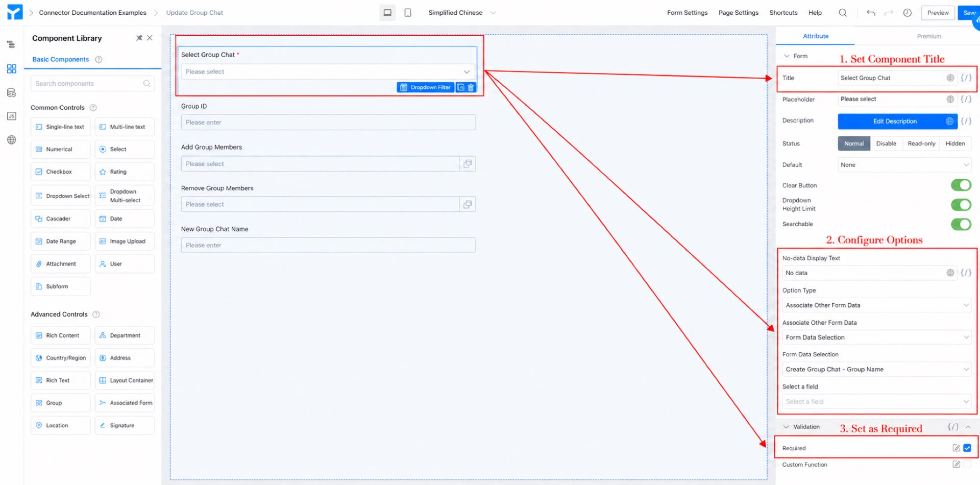Uncheck the Required checkbox

[967, 448]
